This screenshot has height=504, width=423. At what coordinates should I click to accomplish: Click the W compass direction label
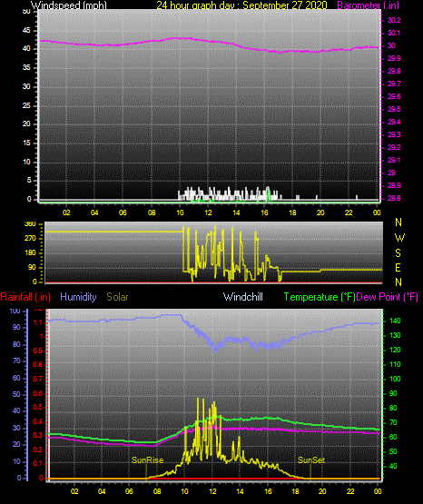pos(399,238)
